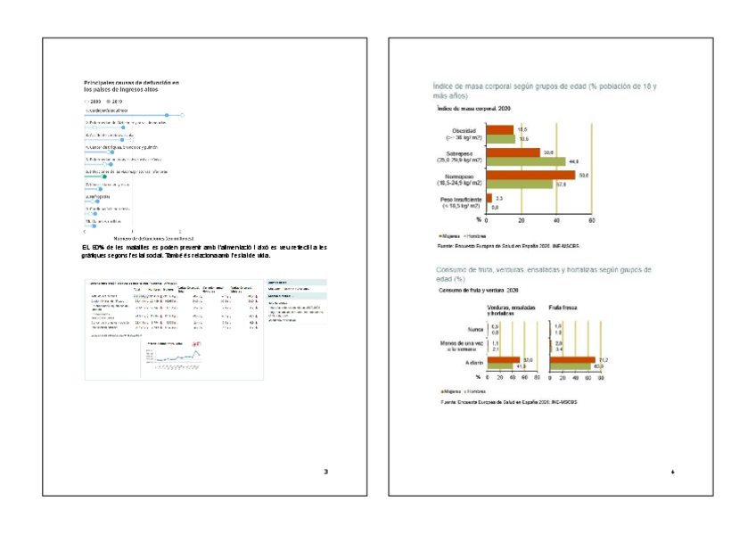Click the small line graph below the table
Image resolution: width=756 pixels, height=534 pixels.
tap(173, 356)
